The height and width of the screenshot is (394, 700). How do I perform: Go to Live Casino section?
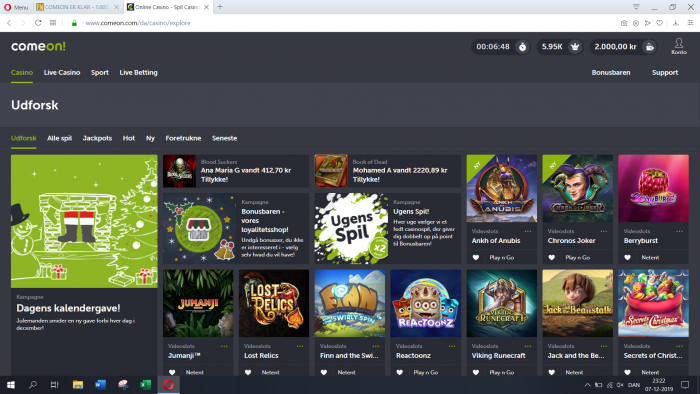coord(62,72)
